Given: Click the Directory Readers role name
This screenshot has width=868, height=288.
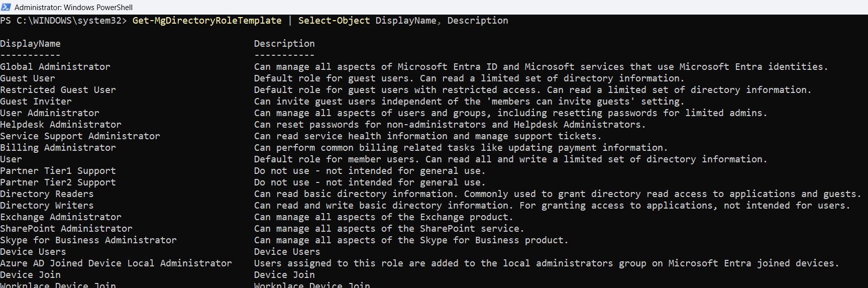Looking at the screenshot, I should 47,194.
